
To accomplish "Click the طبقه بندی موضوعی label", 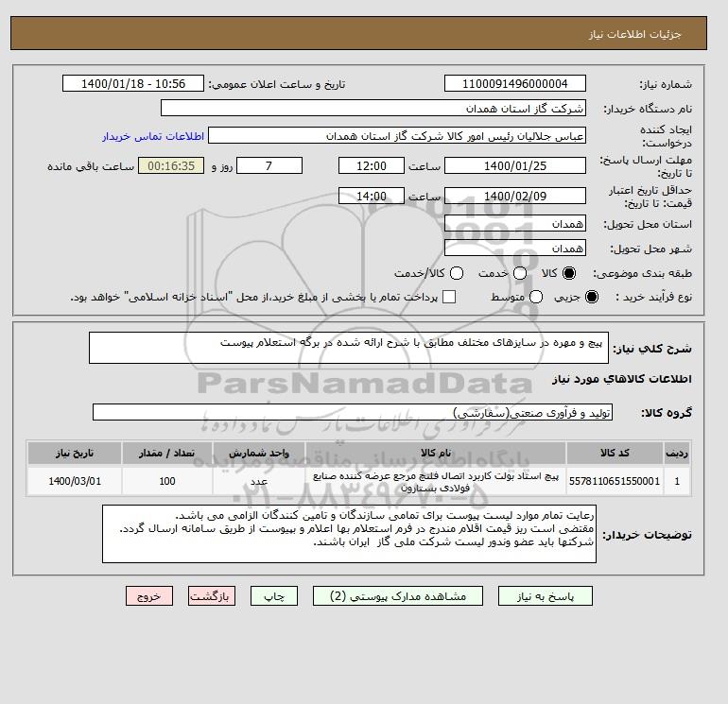I will [x=642, y=274].
